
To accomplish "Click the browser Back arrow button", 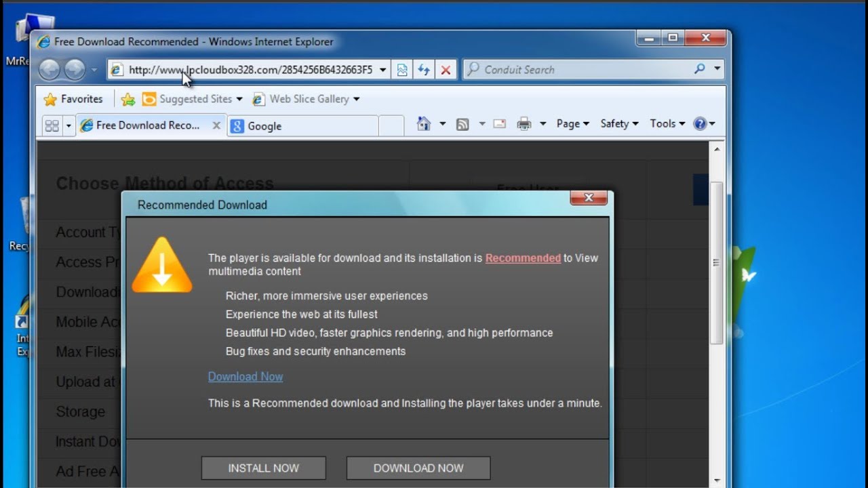I will coord(50,69).
